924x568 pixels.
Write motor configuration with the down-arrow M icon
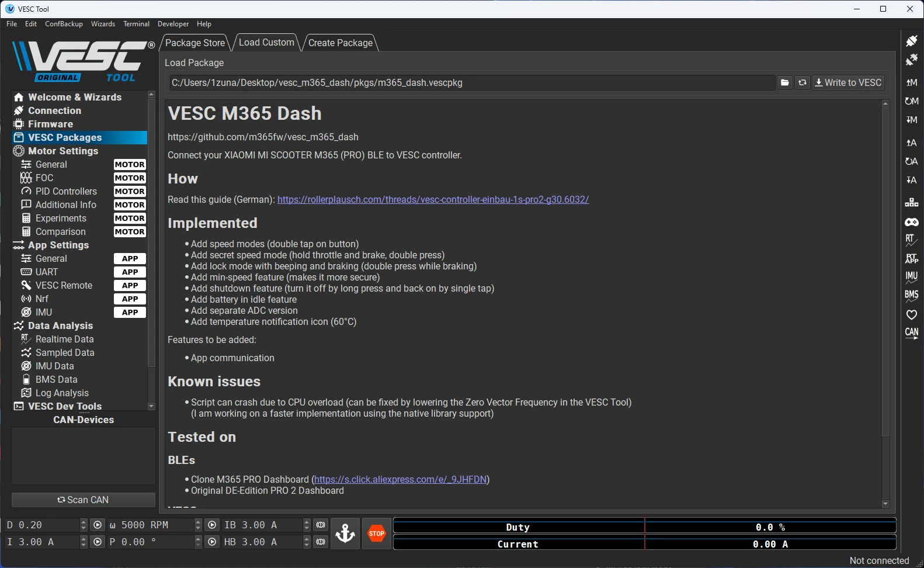pyautogui.click(x=911, y=120)
